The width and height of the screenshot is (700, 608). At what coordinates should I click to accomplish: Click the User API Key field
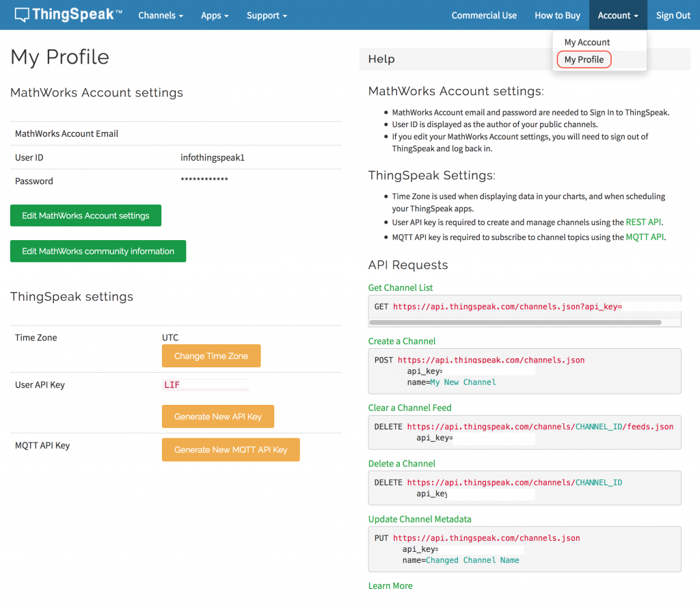(x=206, y=384)
